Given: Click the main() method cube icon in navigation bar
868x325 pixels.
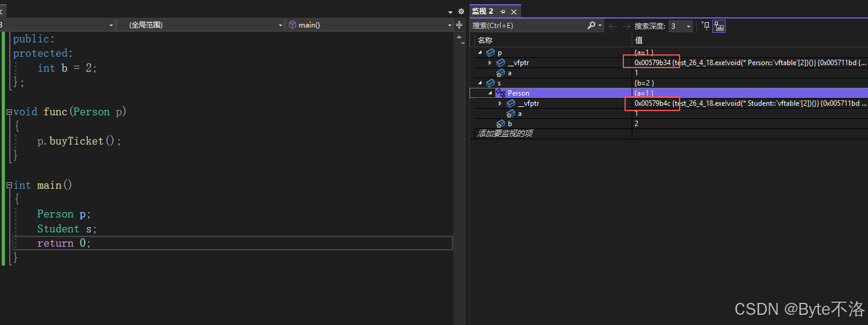Looking at the screenshot, I should pos(293,25).
